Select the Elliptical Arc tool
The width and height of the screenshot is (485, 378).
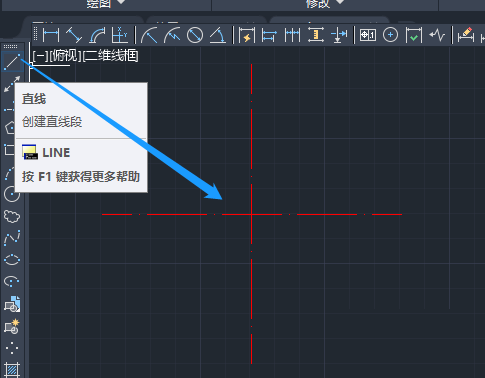12,282
